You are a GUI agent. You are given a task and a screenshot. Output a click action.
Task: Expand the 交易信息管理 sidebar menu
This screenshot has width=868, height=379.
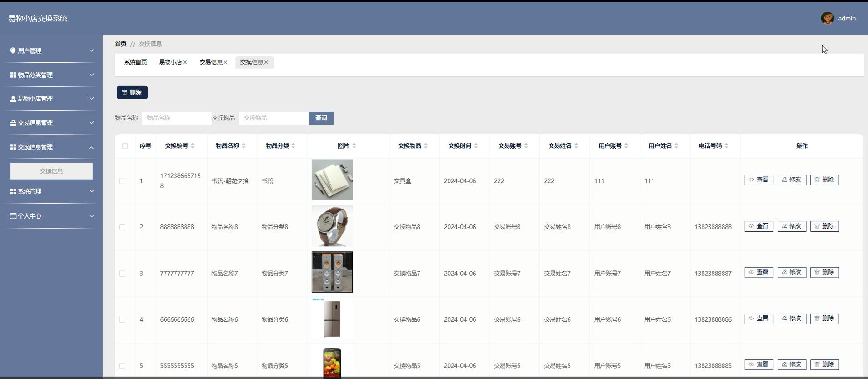(x=51, y=123)
